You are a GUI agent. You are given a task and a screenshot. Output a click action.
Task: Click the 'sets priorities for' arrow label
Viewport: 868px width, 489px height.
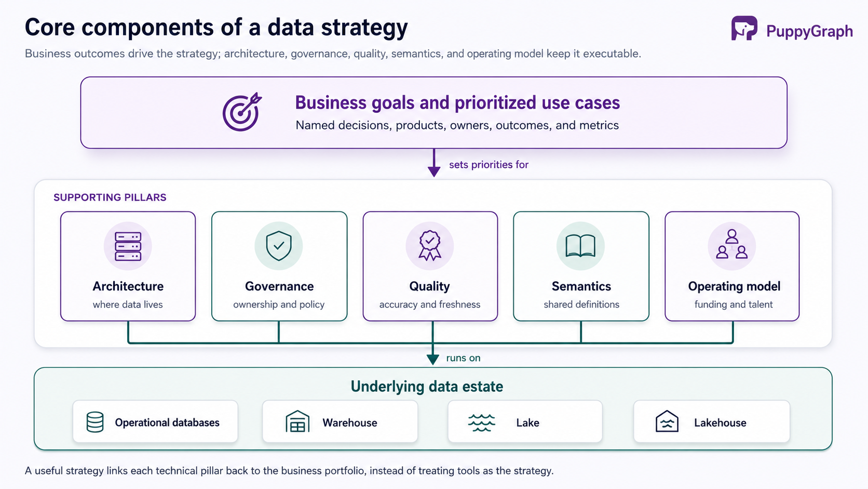489,165
